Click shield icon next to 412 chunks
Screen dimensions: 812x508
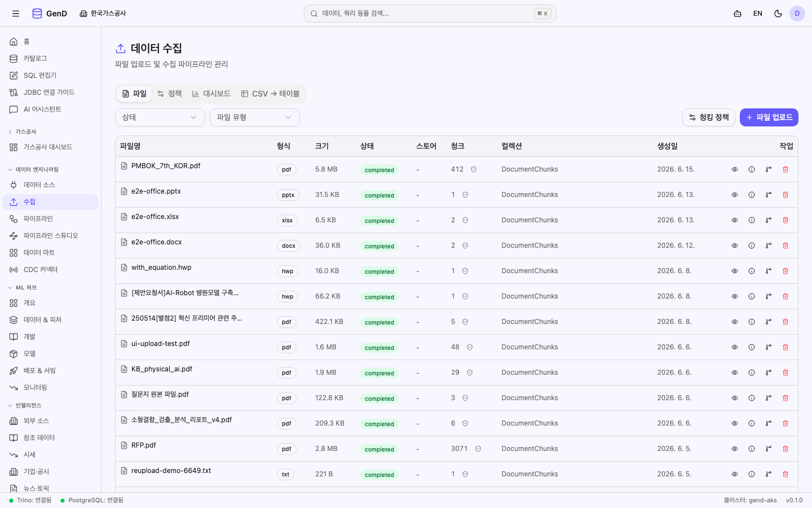[474, 169]
